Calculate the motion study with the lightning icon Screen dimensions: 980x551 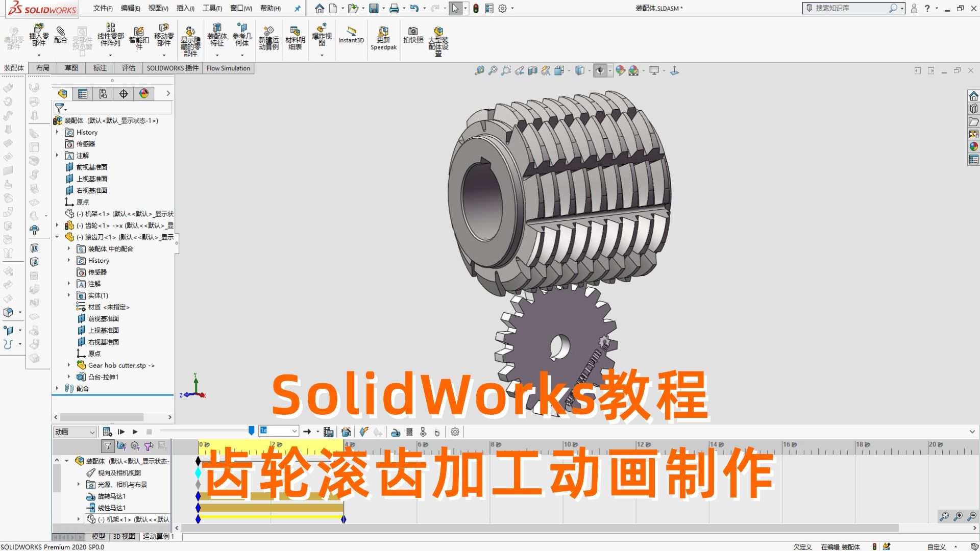pyautogui.click(x=364, y=432)
